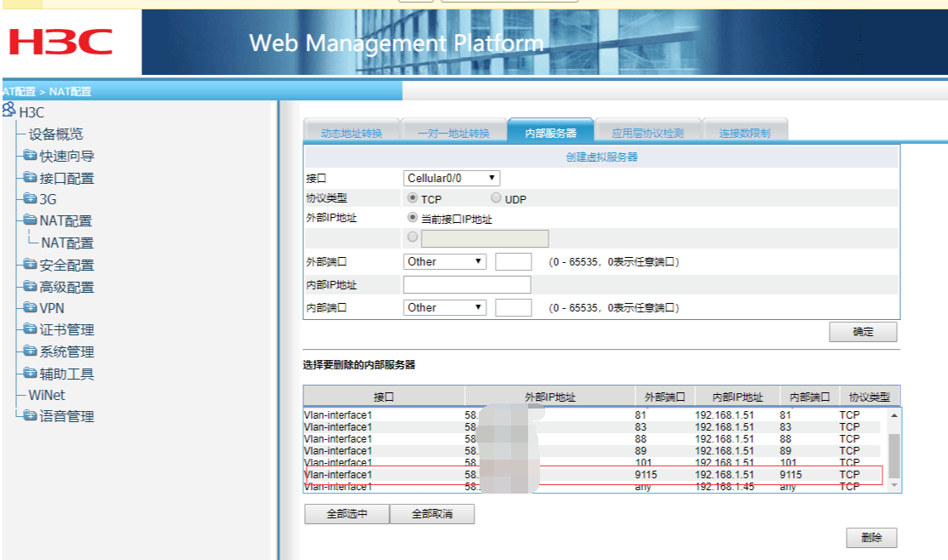Click the 全部选中 button

click(x=347, y=514)
